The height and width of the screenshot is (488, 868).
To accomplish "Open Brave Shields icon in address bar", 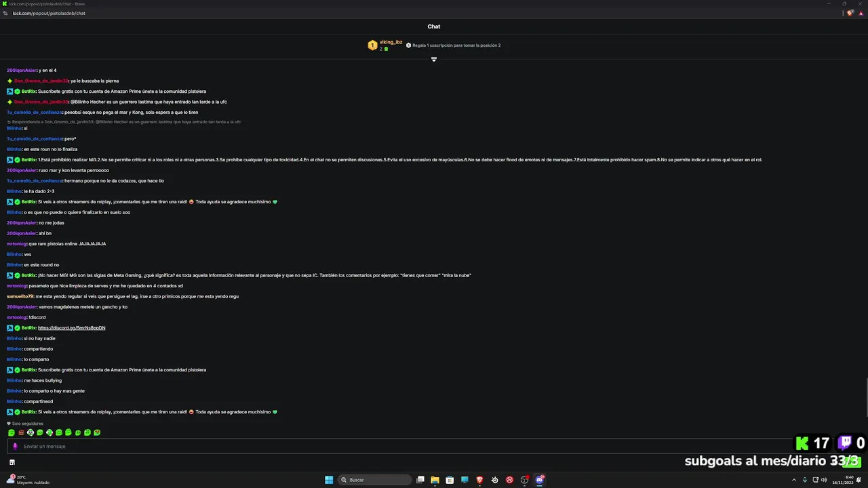I will click(850, 13).
